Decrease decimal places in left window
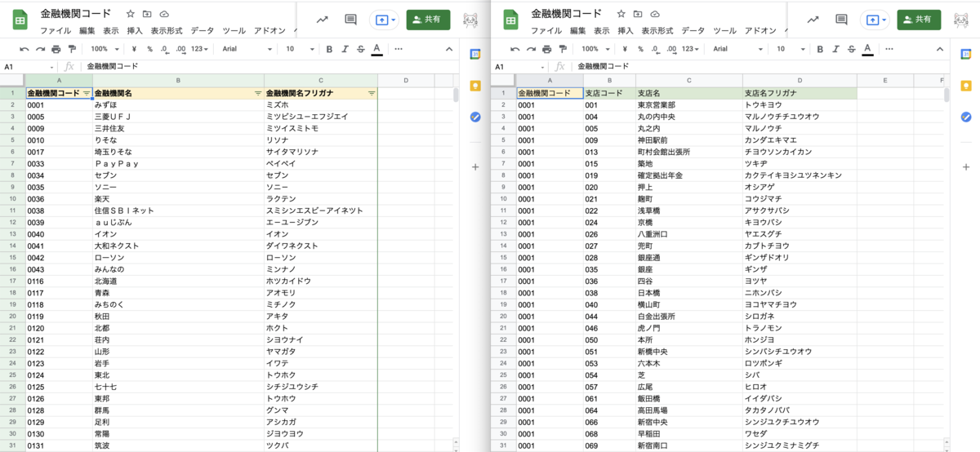This screenshot has width=980, height=452. 164,49
